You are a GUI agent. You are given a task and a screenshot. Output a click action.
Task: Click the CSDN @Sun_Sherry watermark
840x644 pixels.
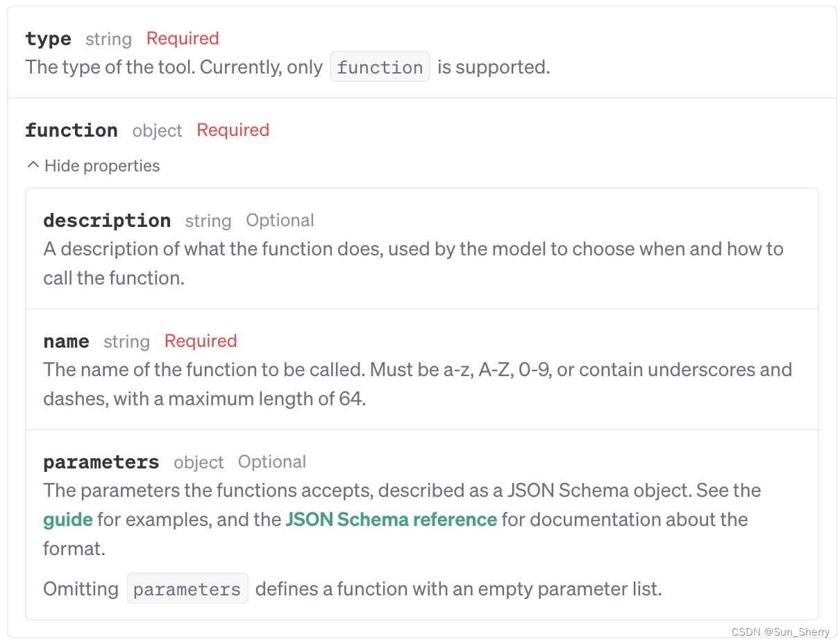tap(780, 632)
